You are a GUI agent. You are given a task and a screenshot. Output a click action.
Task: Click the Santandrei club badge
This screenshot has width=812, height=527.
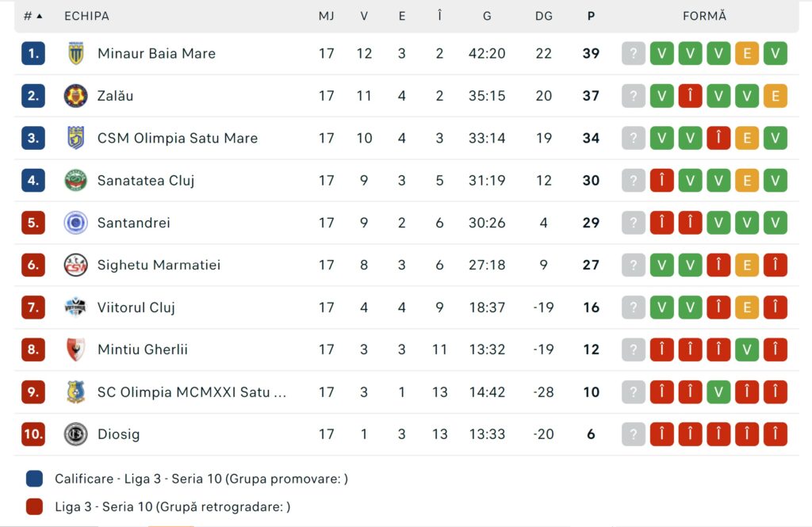(x=75, y=223)
